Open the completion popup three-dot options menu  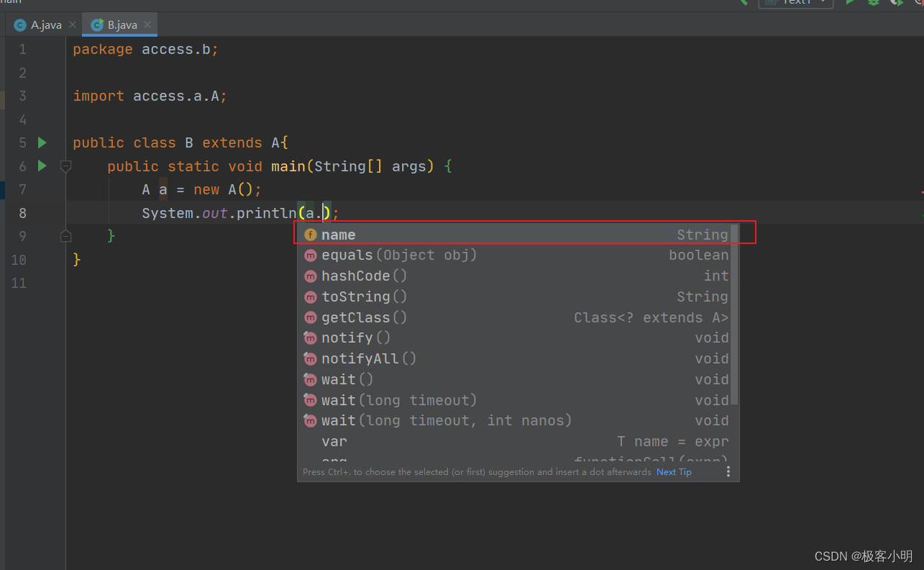[728, 472]
